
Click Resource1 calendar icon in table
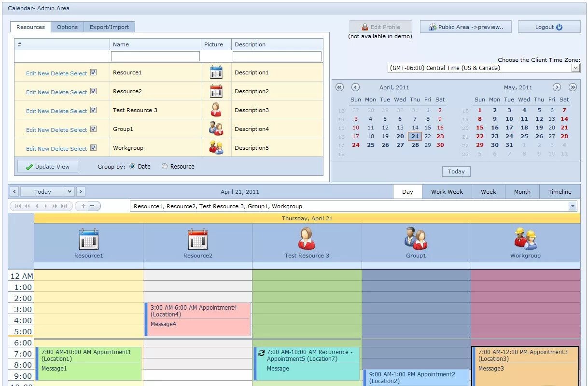[x=216, y=72]
